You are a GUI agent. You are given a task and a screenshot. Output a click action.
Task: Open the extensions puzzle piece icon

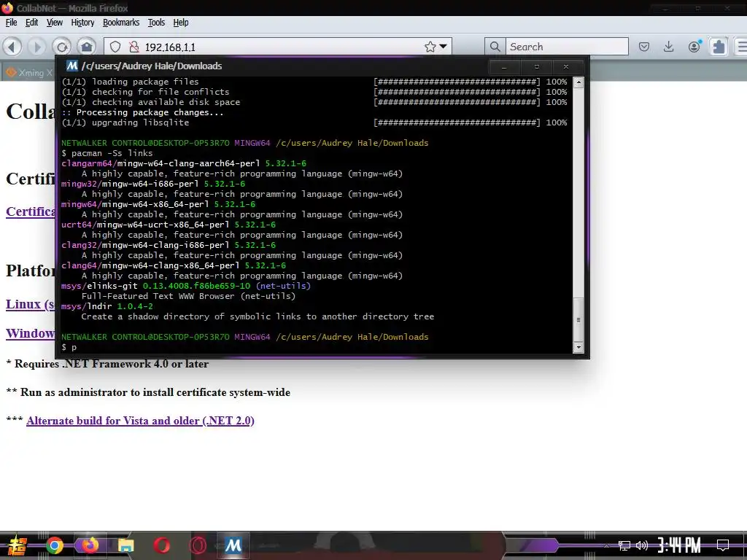719,47
